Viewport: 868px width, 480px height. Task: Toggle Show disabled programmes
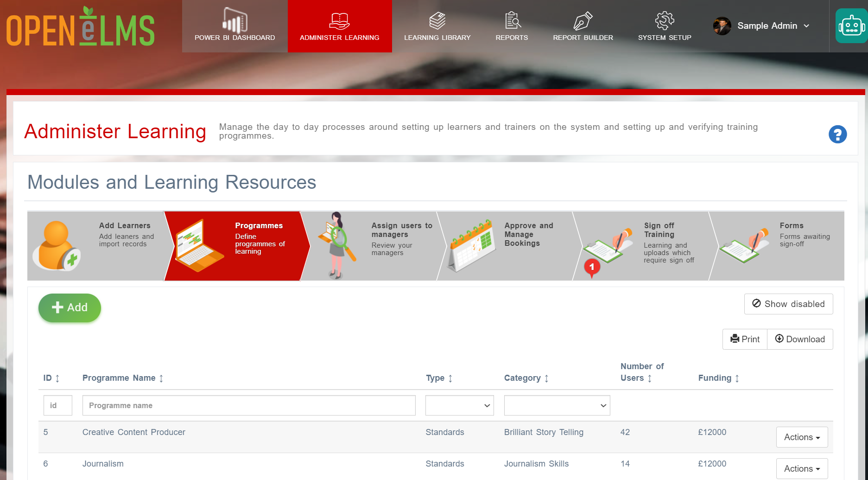(788, 304)
